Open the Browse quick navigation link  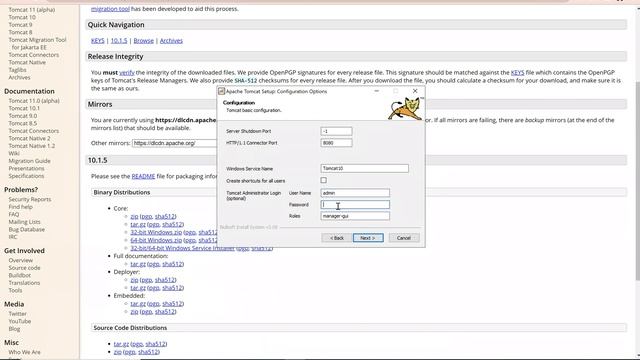point(144,40)
